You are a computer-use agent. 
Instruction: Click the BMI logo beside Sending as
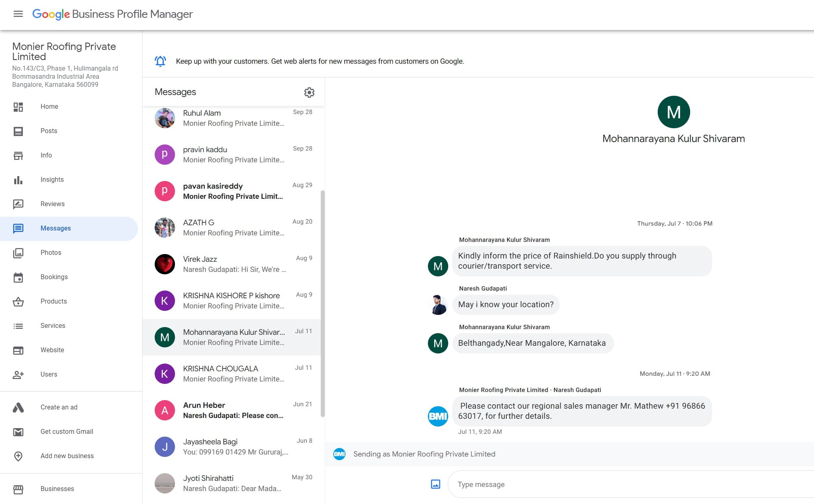click(339, 454)
